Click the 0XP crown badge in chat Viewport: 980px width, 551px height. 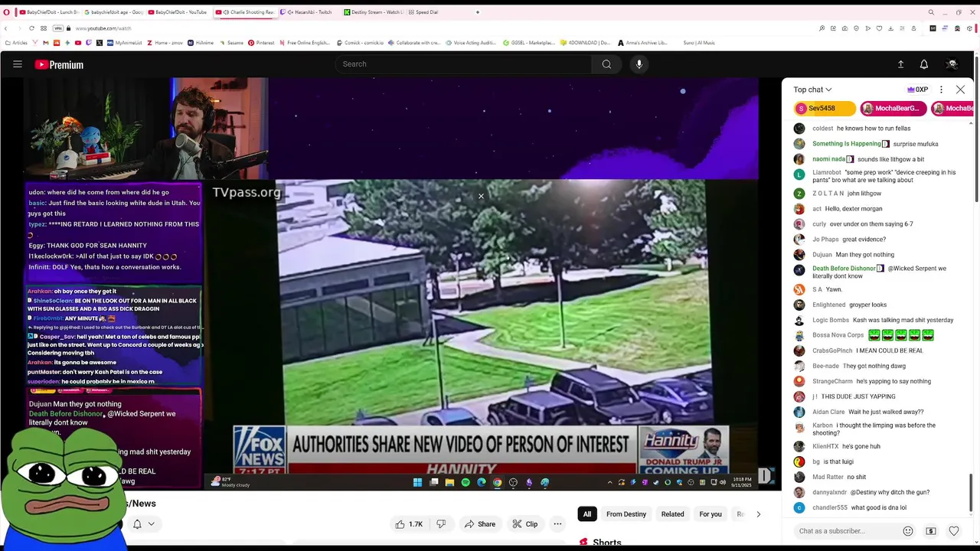pos(917,90)
